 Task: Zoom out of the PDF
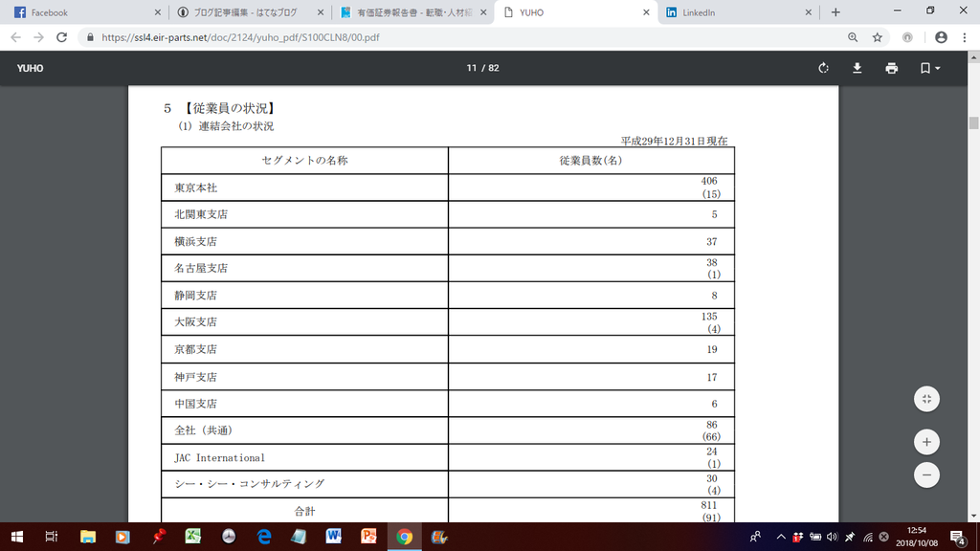(x=926, y=474)
